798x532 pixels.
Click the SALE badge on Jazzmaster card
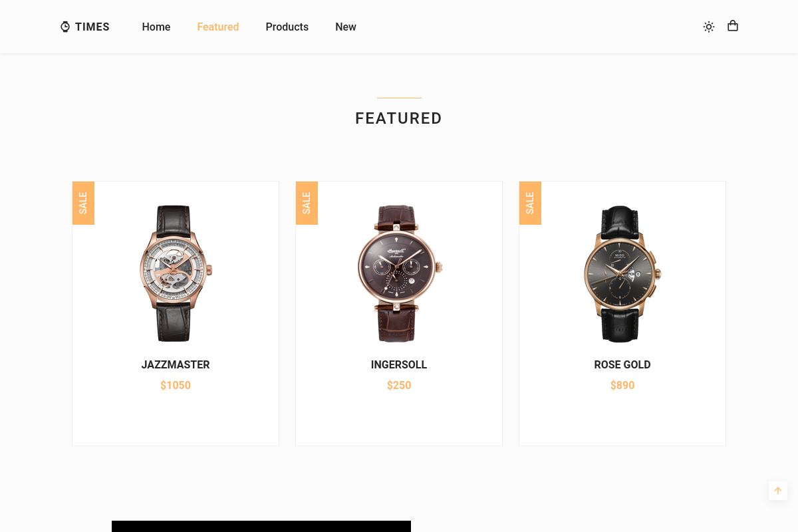tap(83, 203)
